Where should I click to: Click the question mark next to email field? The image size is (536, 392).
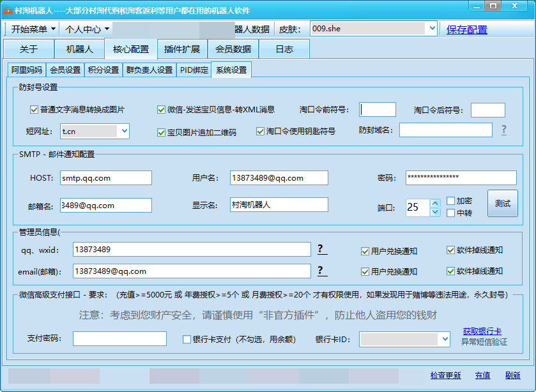pos(321,271)
